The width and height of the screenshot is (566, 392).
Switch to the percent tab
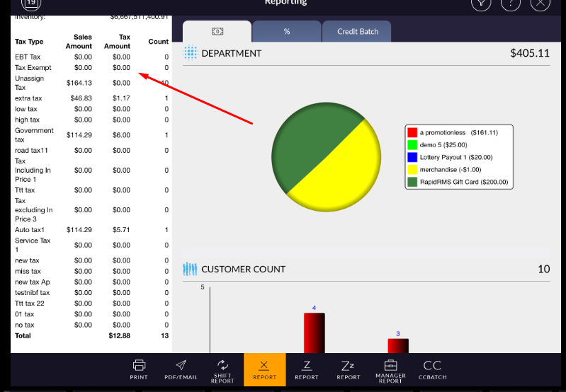(287, 32)
